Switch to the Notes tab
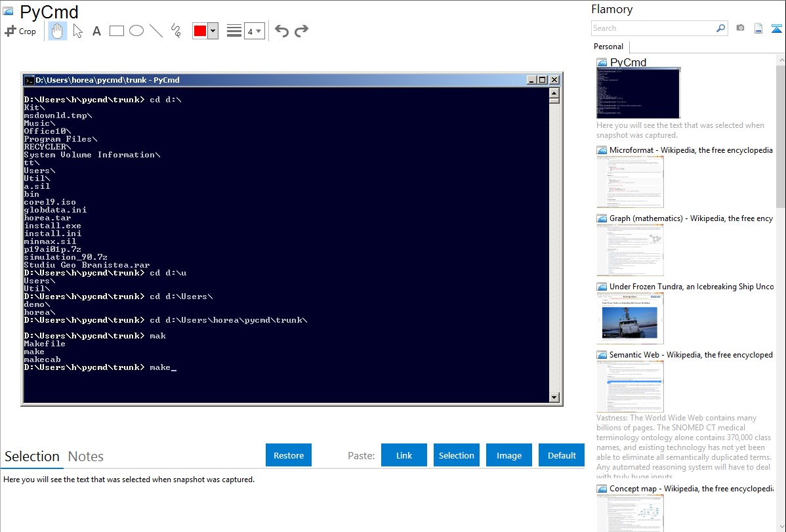Viewport: 786px width, 532px height. point(86,457)
